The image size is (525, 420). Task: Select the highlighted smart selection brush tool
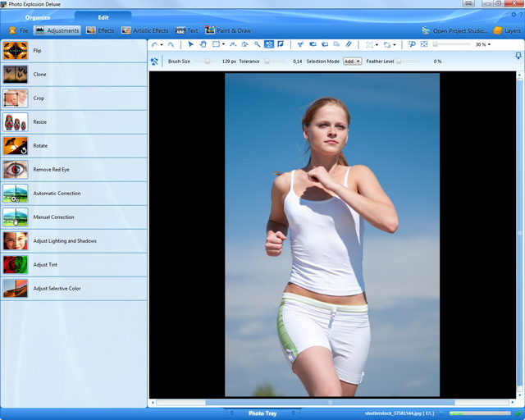click(x=269, y=44)
